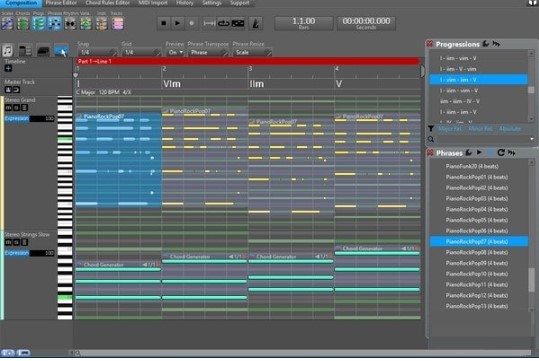Image resolution: width=539 pixels, height=361 pixels.
Task: Adjust the Stereo Grand Expression slider
Action: pos(30,119)
